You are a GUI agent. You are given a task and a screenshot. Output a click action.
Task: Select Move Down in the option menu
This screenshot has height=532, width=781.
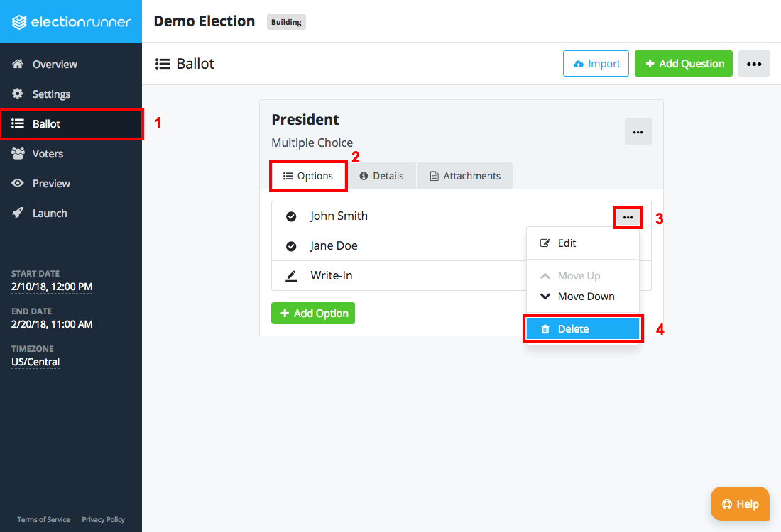[578, 297]
